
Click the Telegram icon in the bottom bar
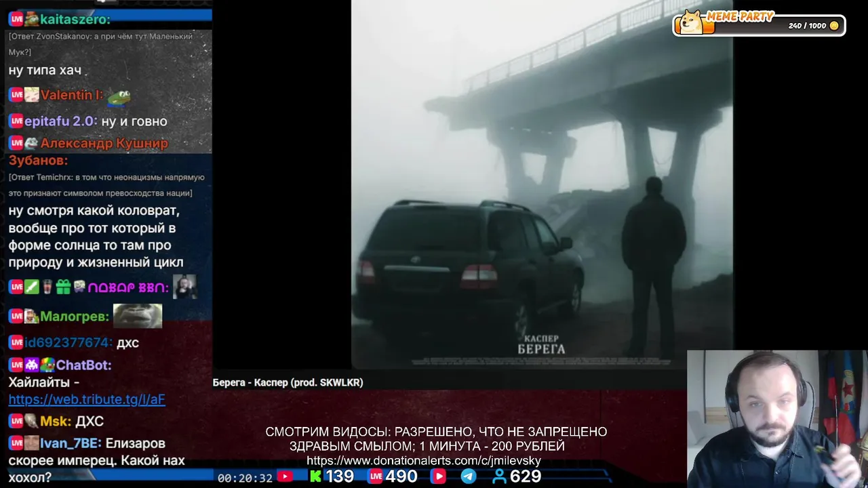pyautogui.click(x=469, y=476)
